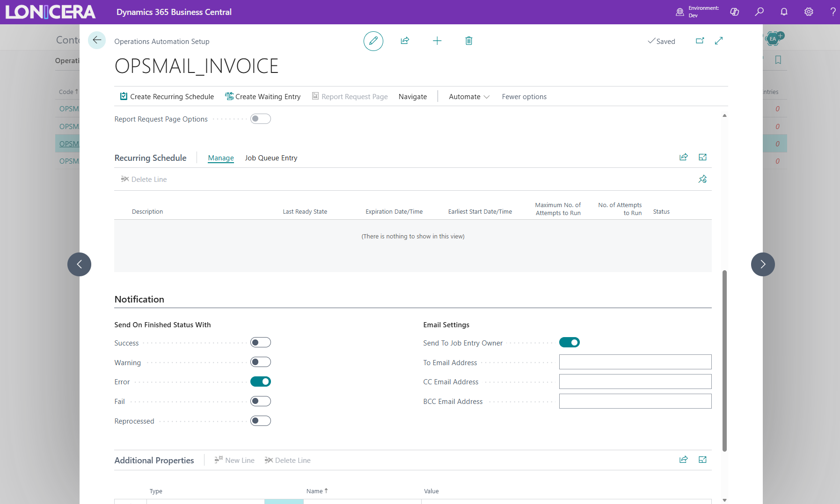Expand Additional Properties part to full view
Image resolution: width=840 pixels, height=504 pixels.
tap(703, 460)
